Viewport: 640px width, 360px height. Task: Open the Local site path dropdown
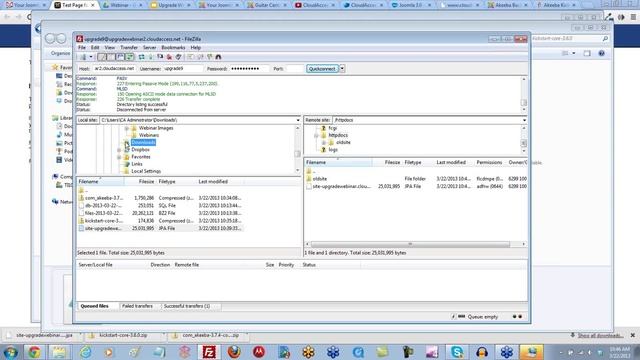tap(298, 120)
